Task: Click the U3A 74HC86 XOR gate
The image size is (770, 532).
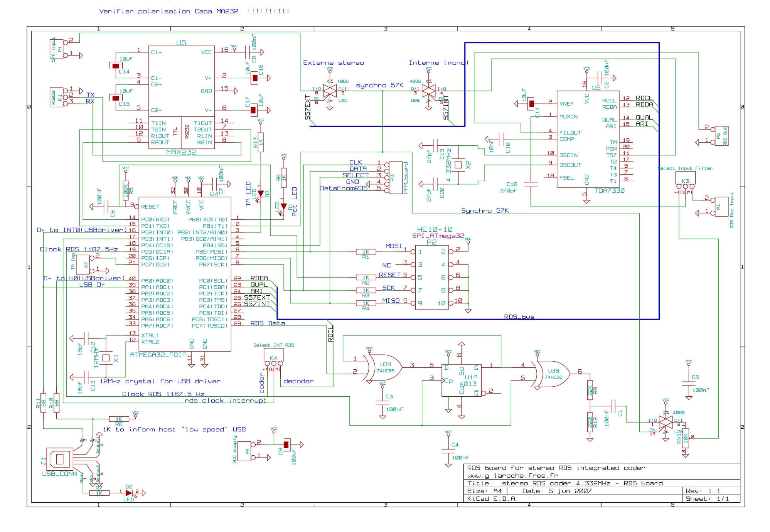Action: 385,367
